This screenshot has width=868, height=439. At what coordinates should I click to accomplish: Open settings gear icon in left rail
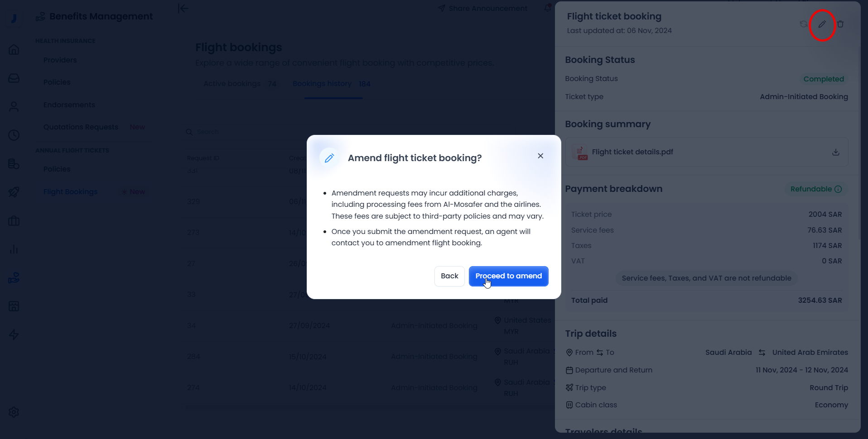pyautogui.click(x=14, y=412)
